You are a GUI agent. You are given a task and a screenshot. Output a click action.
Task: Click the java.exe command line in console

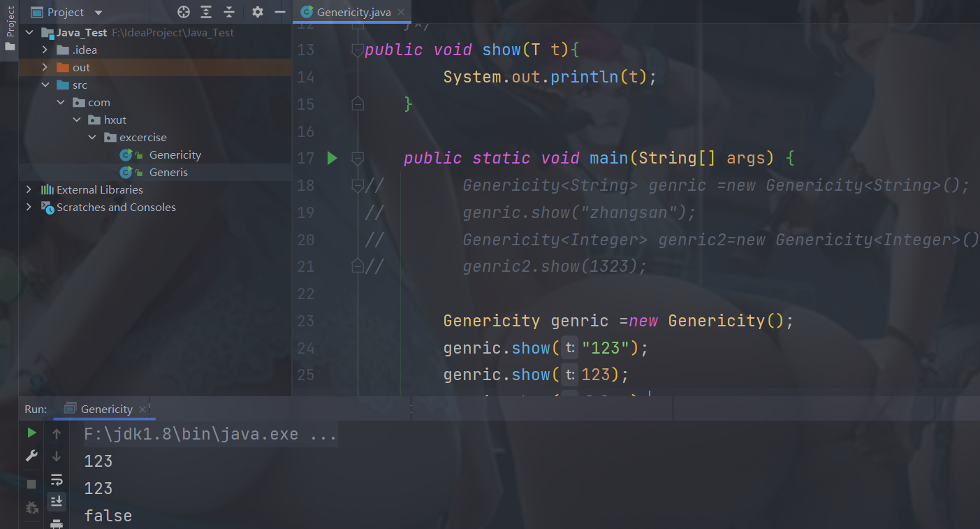[210, 435]
